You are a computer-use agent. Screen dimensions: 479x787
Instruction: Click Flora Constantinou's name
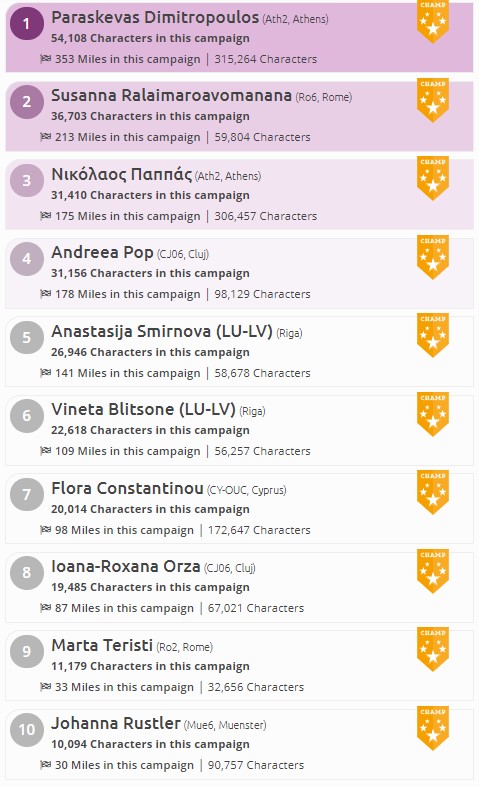[x=127, y=488]
